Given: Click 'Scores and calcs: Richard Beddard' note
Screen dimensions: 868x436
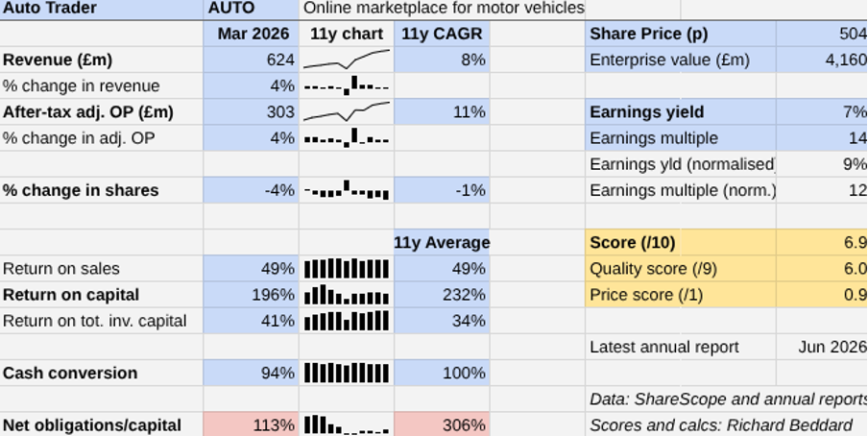Looking at the screenshot, I should (x=721, y=424).
